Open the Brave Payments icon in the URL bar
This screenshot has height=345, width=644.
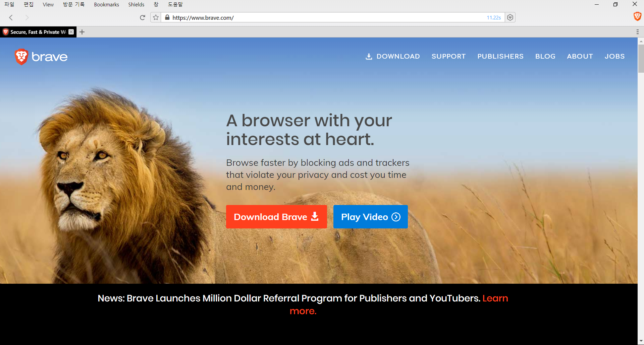[x=510, y=17]
